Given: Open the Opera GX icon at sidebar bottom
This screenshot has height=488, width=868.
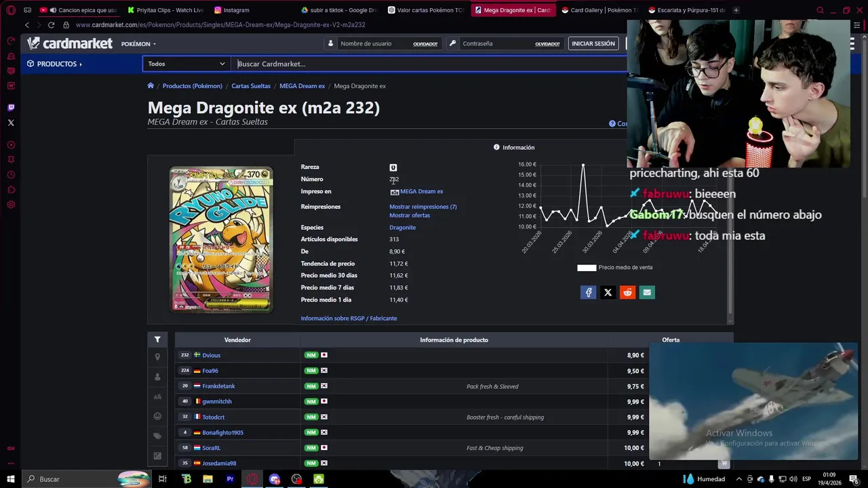Looking at the screenshot, I should [x=11, y=448].
